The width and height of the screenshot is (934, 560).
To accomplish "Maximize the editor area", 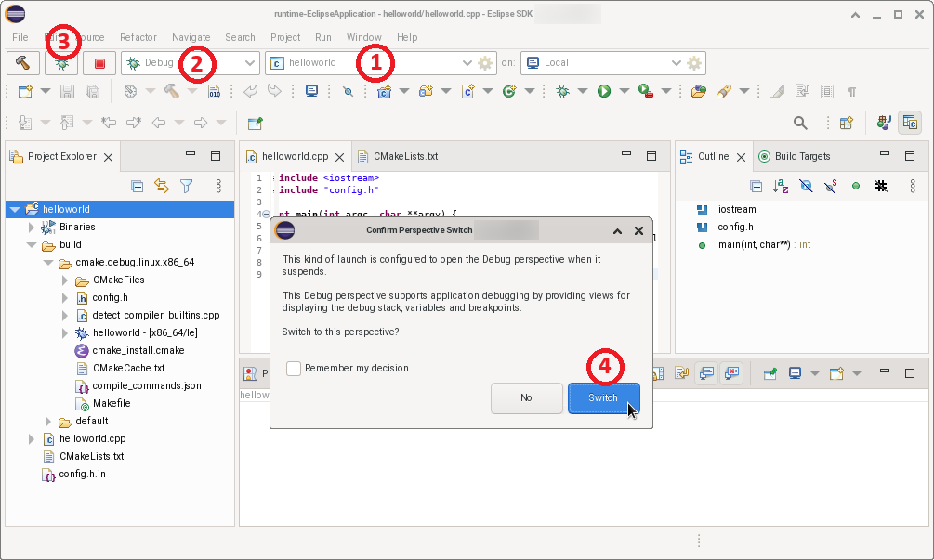I will 651,156.
